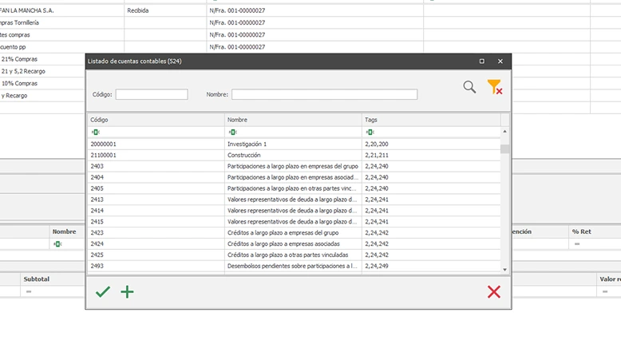Image resolution: width=621 pixels, height=364 pixels.
Task: Sort by the Tags column header
Action: click(431, 120)
